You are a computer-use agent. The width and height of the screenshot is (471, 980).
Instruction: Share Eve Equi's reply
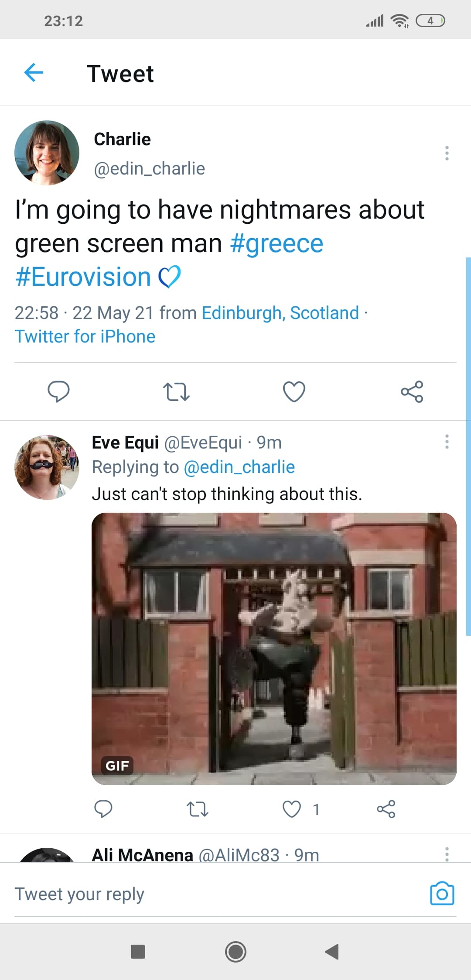coord(386,809)
